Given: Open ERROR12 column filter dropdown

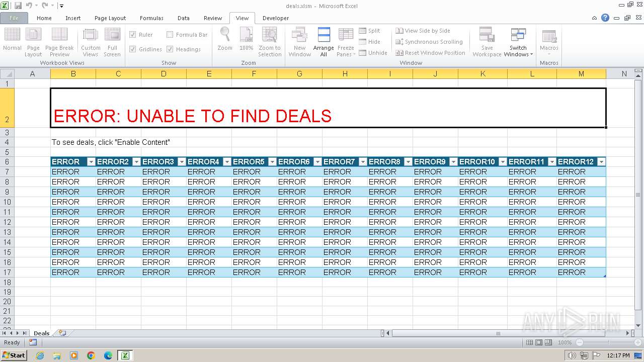Looking at the screenshot, I should (601, 162).
